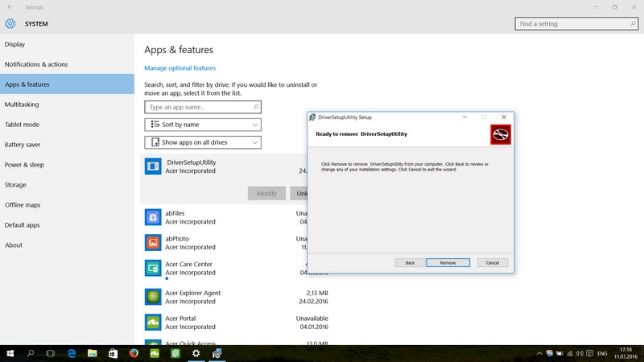The image size is (644, 362).
Task: Click Cancel in the DriverSetupUtility Setup dialog
Action: (493, 263)
